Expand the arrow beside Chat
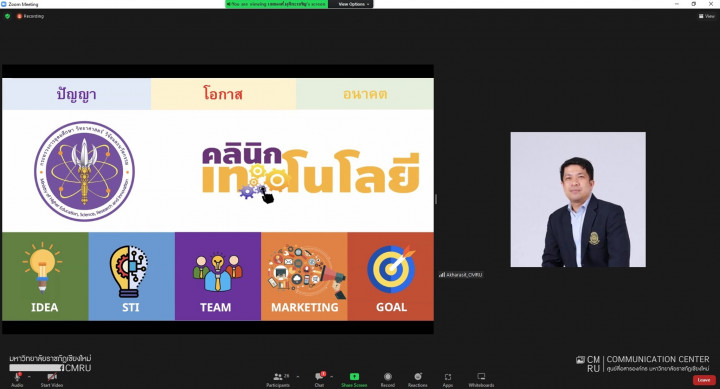 point(332,377)
